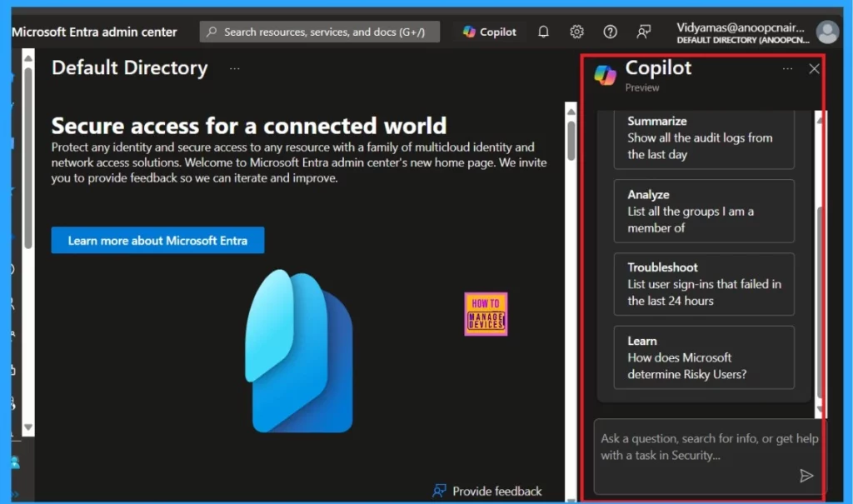The width and height of the screenshot is (853, 504).
Task: Click the Secure access for a connected world heading
Action: point(248,126)
